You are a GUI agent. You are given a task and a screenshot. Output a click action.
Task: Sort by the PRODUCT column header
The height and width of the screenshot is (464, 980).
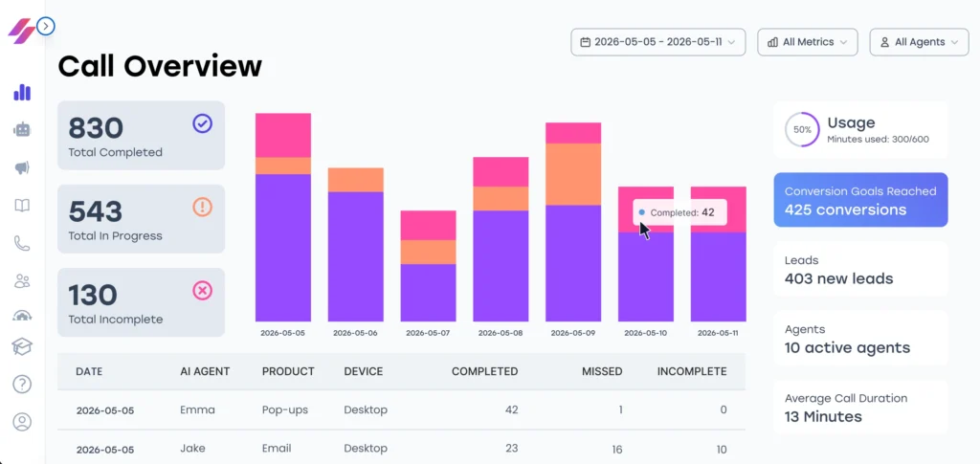click(x=288, y=371)
